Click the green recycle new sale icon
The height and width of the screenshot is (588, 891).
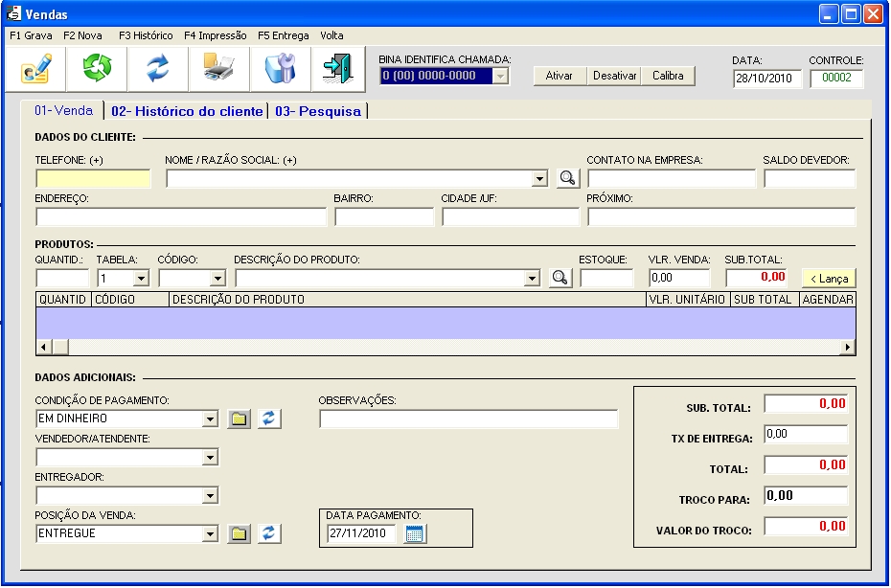97,70
